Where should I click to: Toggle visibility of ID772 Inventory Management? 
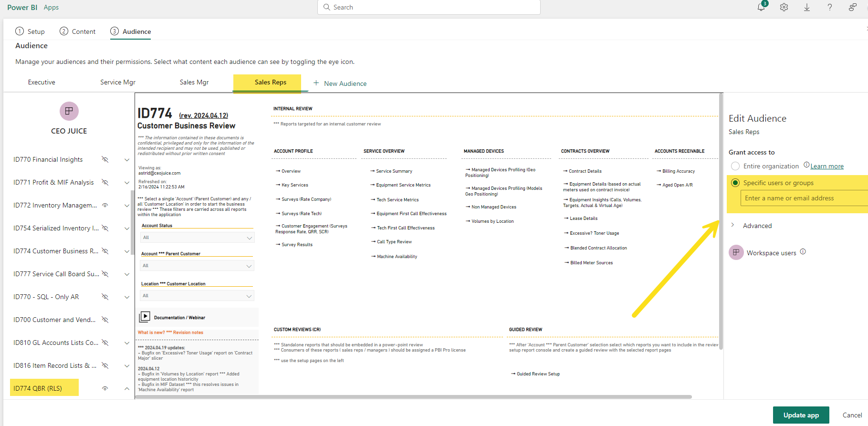point(105,205)
